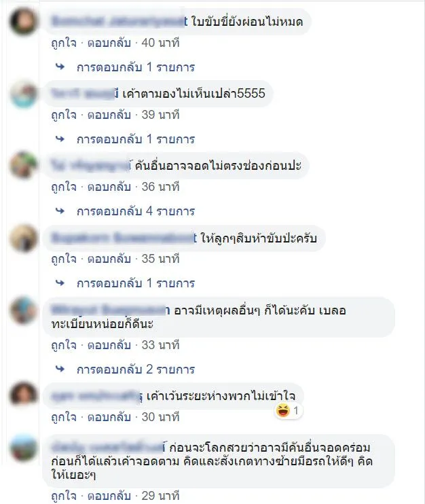Click the laughing emoji reaction icon
Screen dimensions: 425x504
click(x=283, y=410)
